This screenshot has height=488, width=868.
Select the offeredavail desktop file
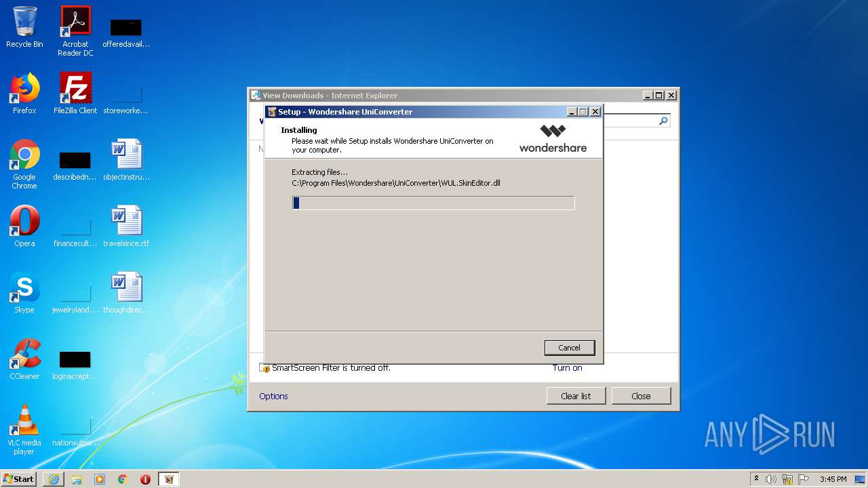pos(126,33)
